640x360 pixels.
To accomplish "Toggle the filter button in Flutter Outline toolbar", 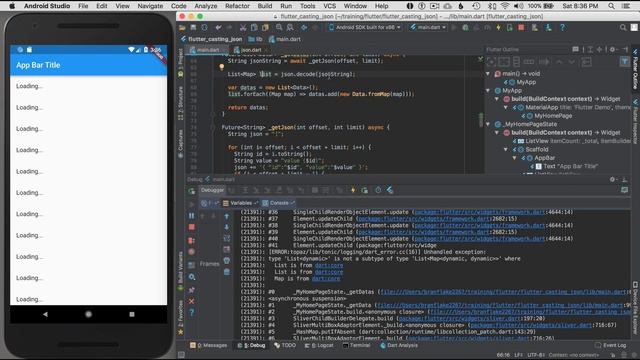I will pyautogui.click(x=624, y=62).
